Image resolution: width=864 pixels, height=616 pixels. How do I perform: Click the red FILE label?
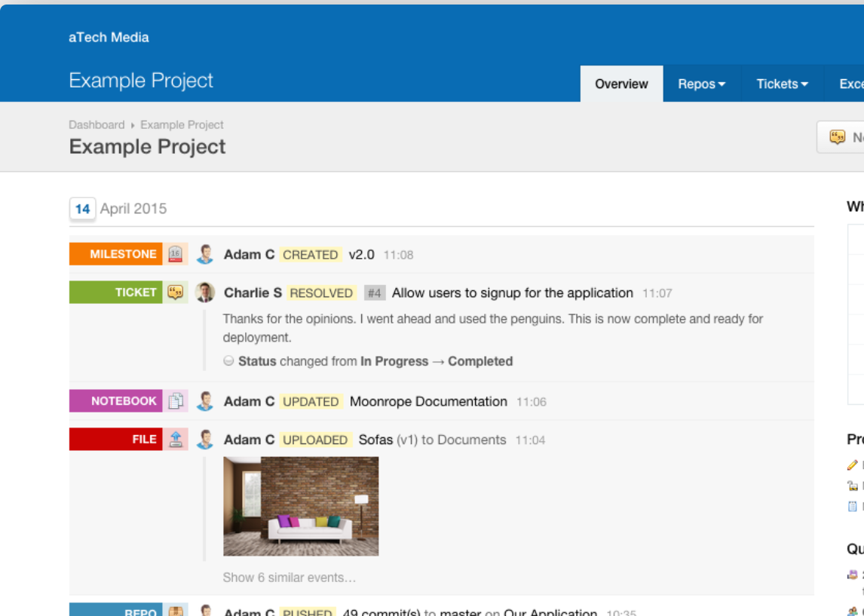[x=115, y=439]
